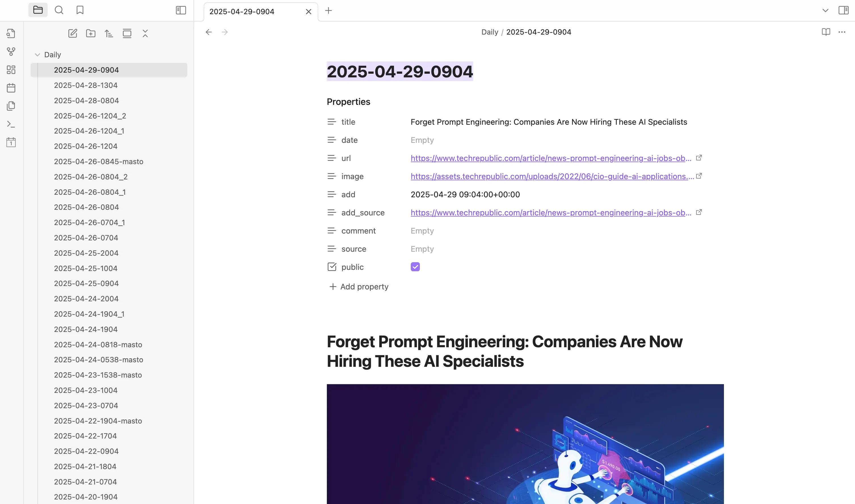The image size is (855, 504).
Task: Open quick switcher ribbon icon
Action: click(x=11, y=33)
